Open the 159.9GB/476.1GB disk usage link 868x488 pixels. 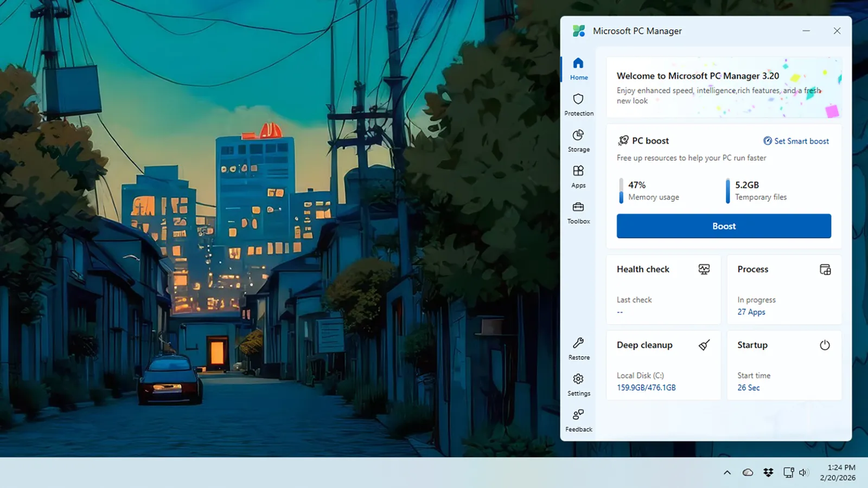[646, 388]
